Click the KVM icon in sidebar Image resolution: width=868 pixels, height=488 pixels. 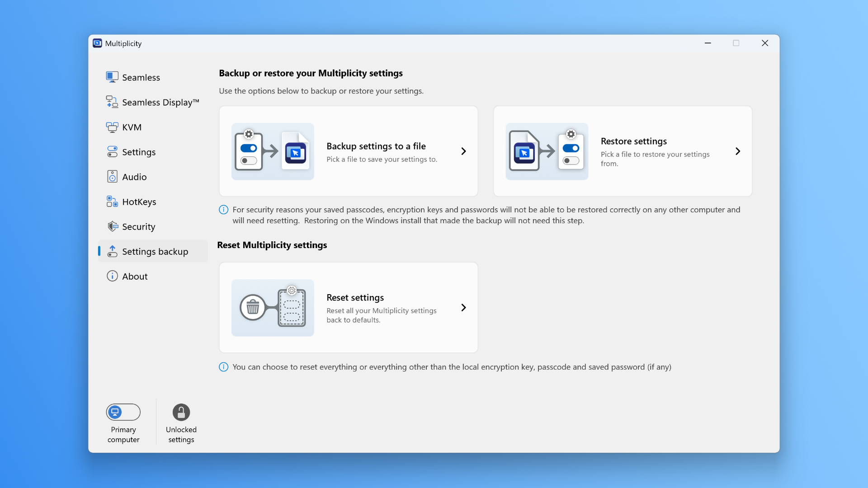tap(112, 127)
